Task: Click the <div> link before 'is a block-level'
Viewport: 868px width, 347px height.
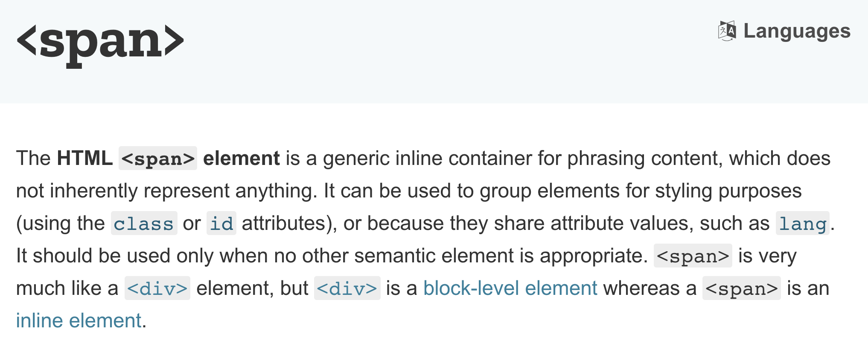Action: coord(347,288)
